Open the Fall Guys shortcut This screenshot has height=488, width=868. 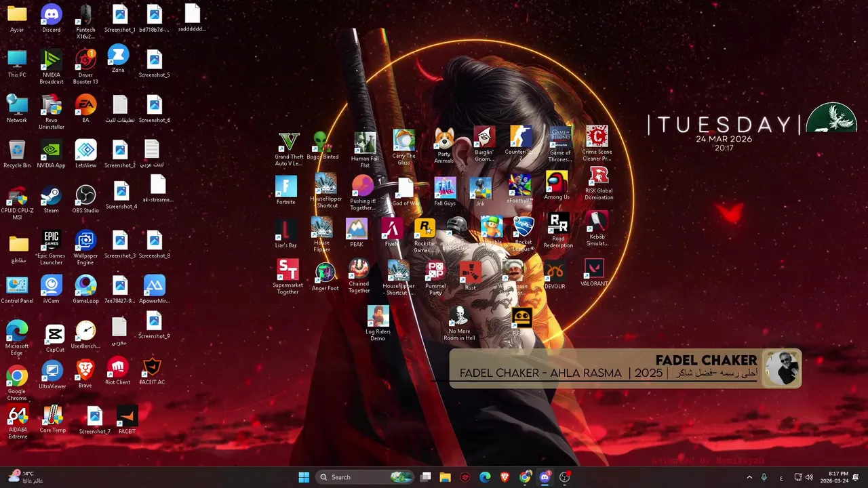[x=445, y=192]
